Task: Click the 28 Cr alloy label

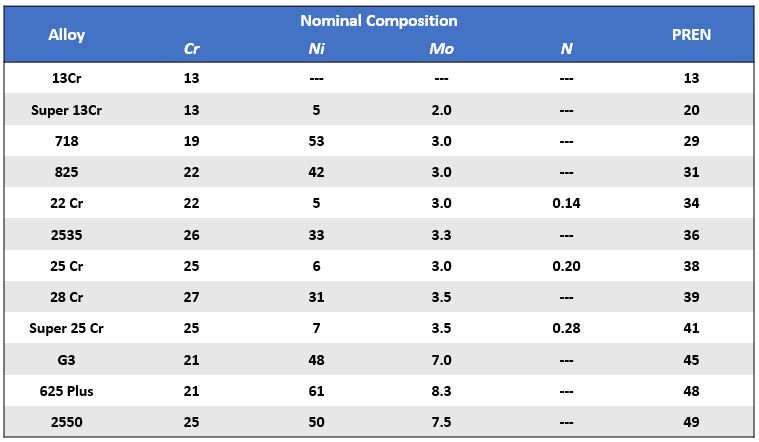Action: point(66,297)
